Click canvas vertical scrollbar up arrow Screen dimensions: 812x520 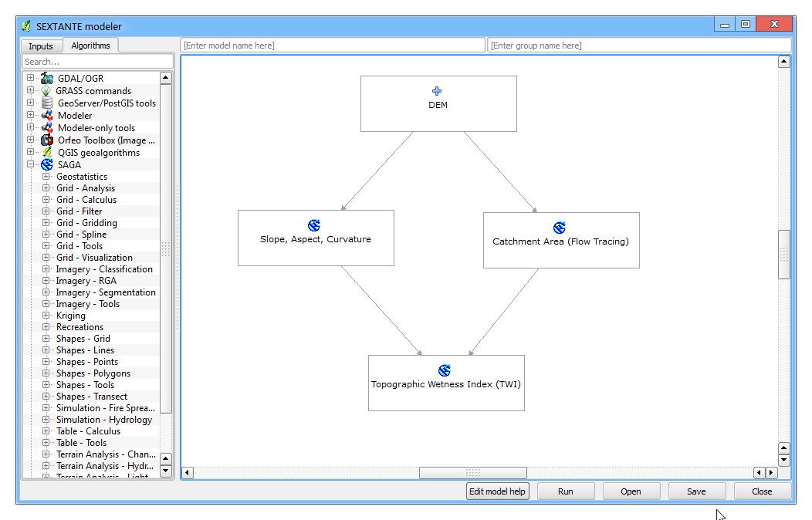coord(784,62)
